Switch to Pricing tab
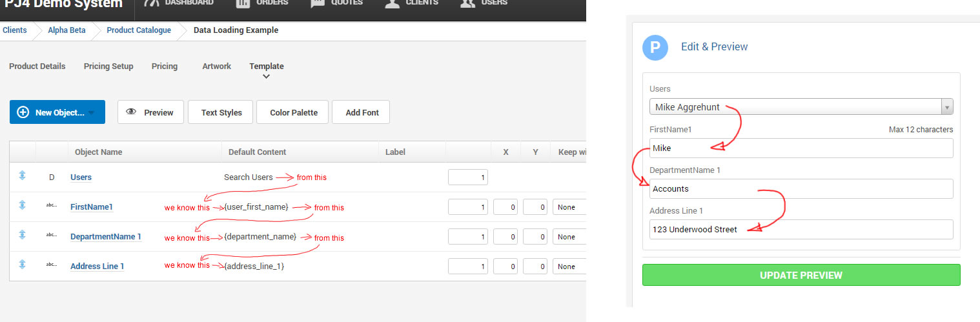The image size is (980, 322). [x=165, y=66]
